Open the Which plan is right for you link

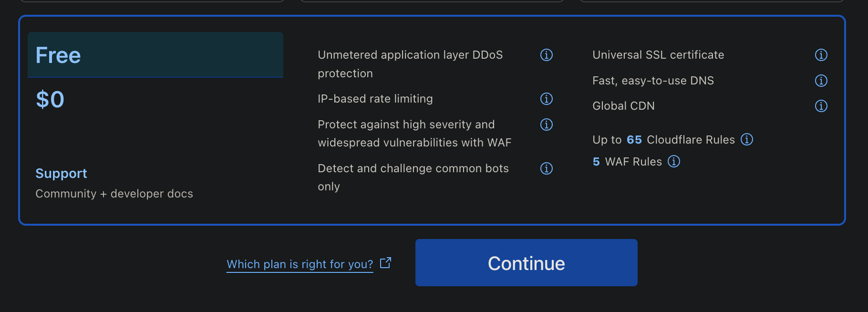coord(300,264)
